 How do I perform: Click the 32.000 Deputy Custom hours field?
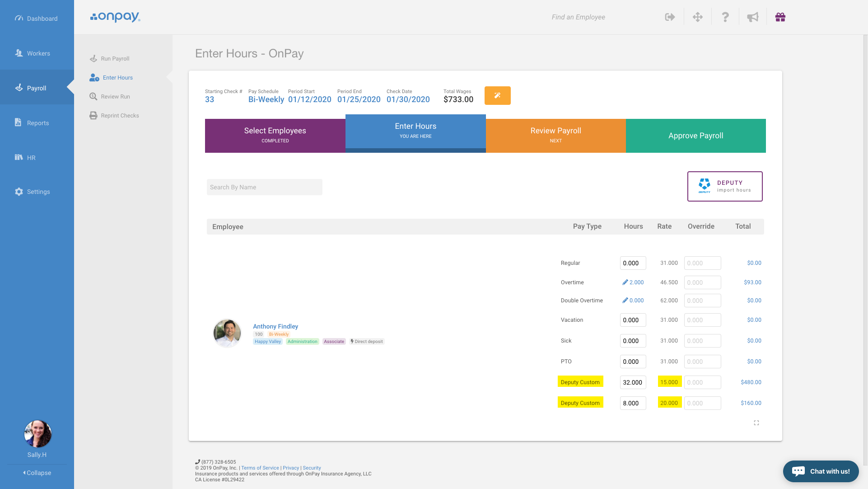[x=633, y=382]
